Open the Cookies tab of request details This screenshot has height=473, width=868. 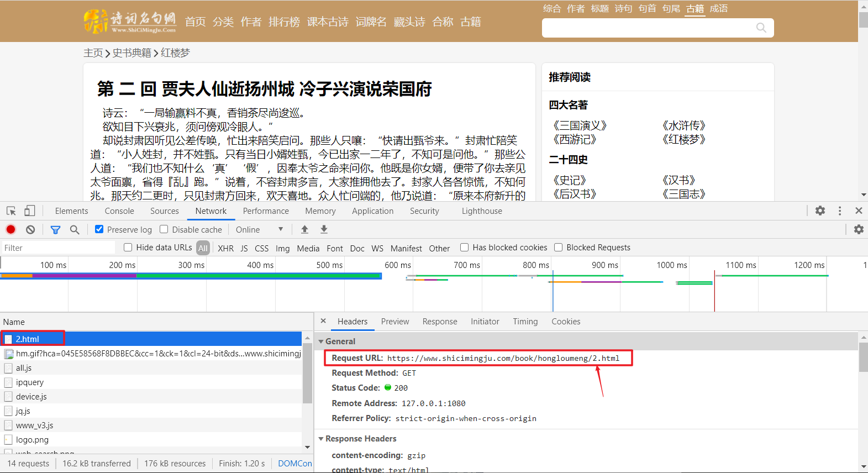point(566,322)
